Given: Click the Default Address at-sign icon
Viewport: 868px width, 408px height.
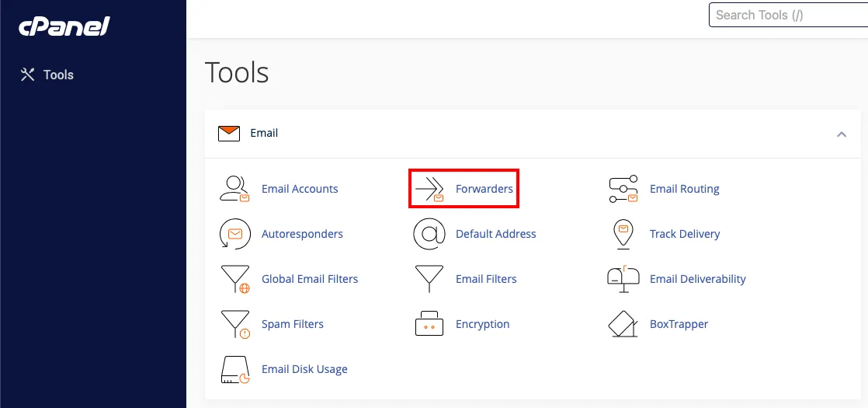Looking at the screenshot, I should (x=429, y=234).
